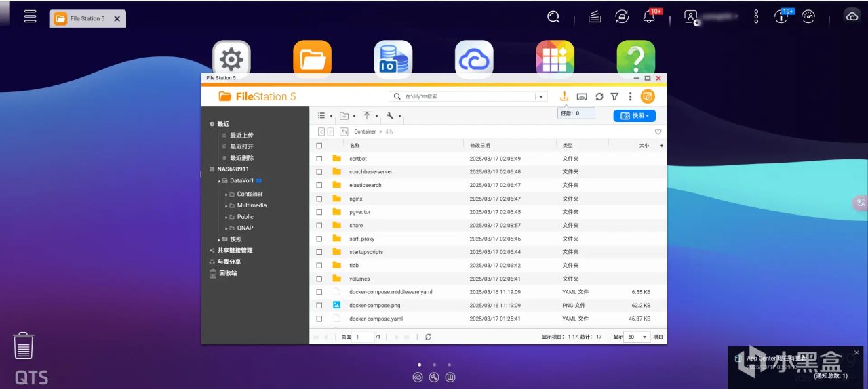The height and width of the screenshot is (389, 868).
Task: Check the certbot folder checkbox
Action: 319,159
